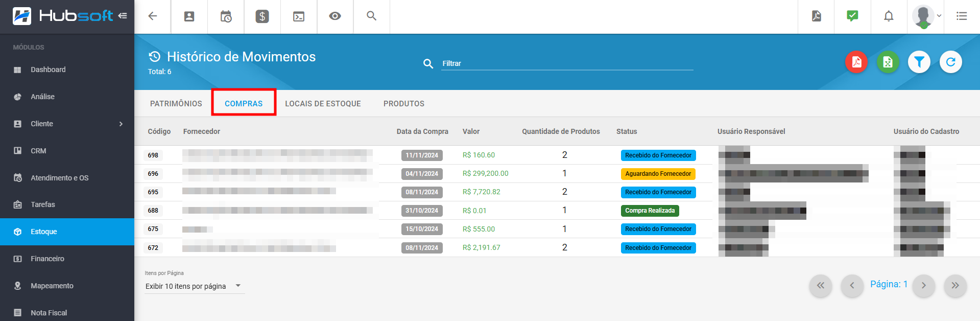
Task: Open the terminal console toolbar icon
Action: click(299, 16)
